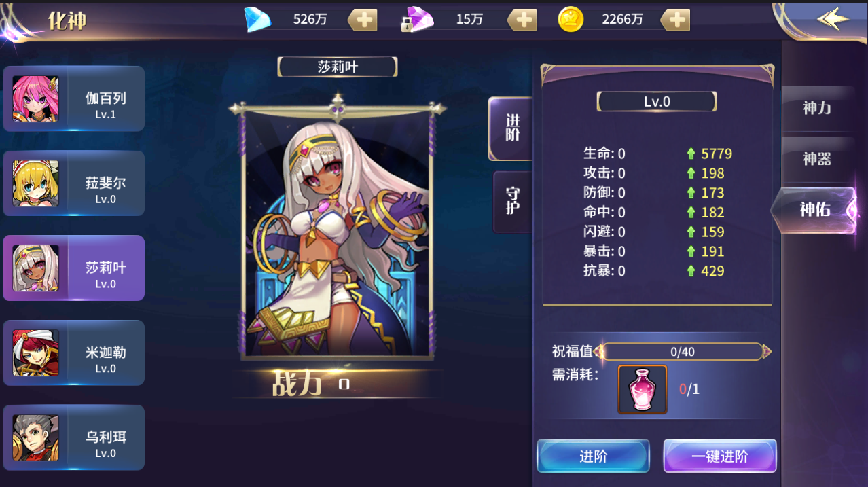The image size is (868, 487).
Task: Select 伽百列 in the character list
Action: [74, 98]
